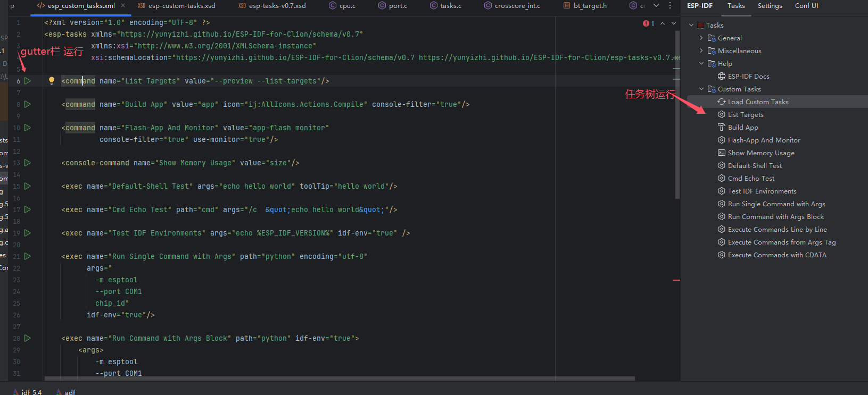The width and height of the screenshot is (868, 395).
Task: Click the Build App hammer icon in tree
Action: (722, 127)
